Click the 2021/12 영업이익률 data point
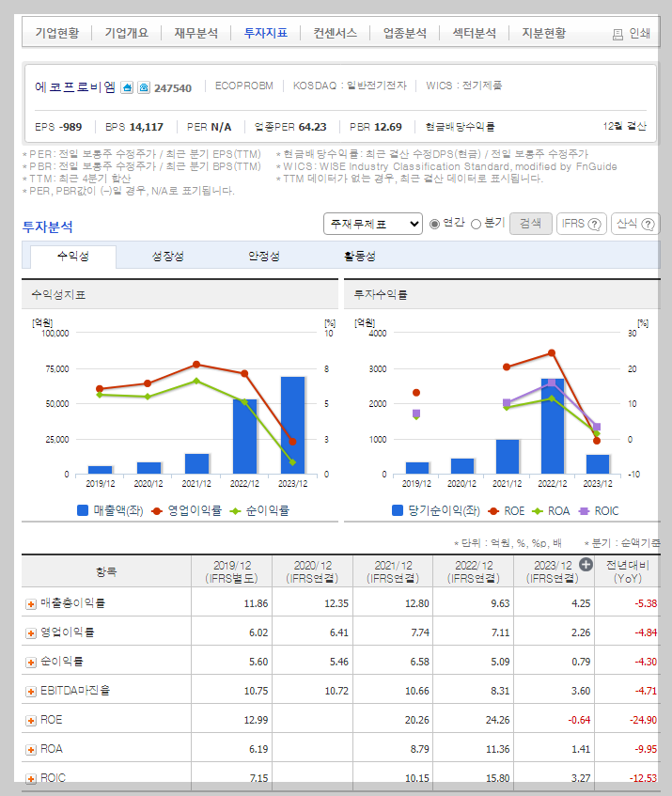The width and height of the screenshot is (672, 796). (x=196, y=365)
